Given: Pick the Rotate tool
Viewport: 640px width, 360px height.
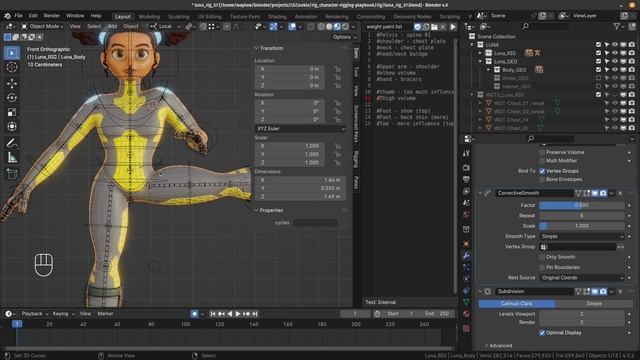Looking at the screenshot, I should (x=12, y=98).
